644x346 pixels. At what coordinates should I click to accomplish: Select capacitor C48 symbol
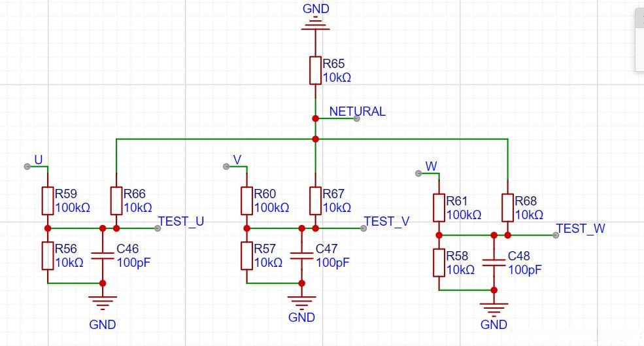[494, 262]
